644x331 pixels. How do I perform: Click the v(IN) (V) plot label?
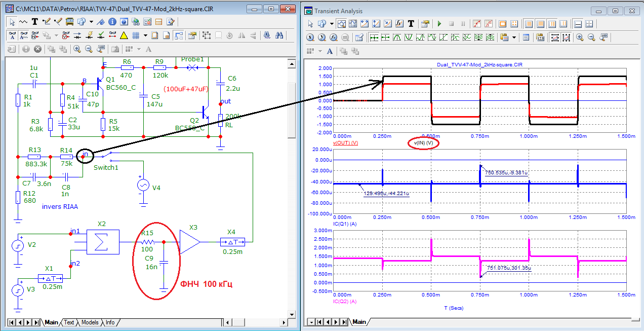pyautogui.click(x=423, y=143)
